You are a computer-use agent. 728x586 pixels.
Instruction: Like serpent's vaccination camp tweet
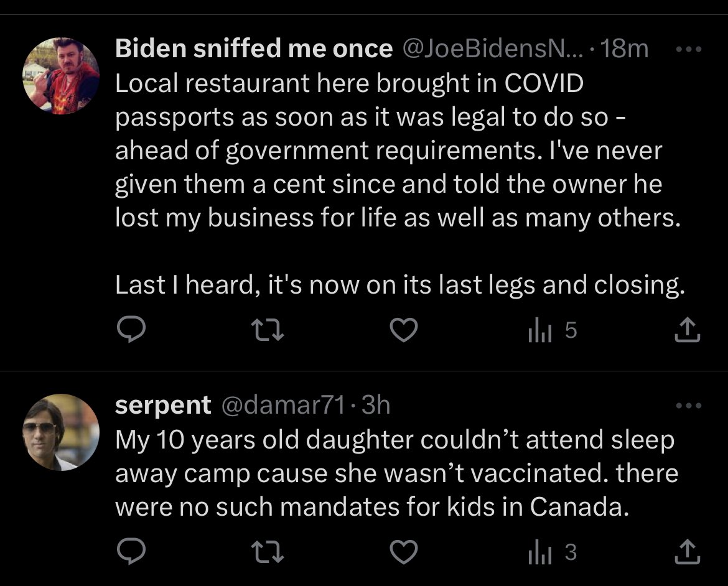tap(403, 552)
